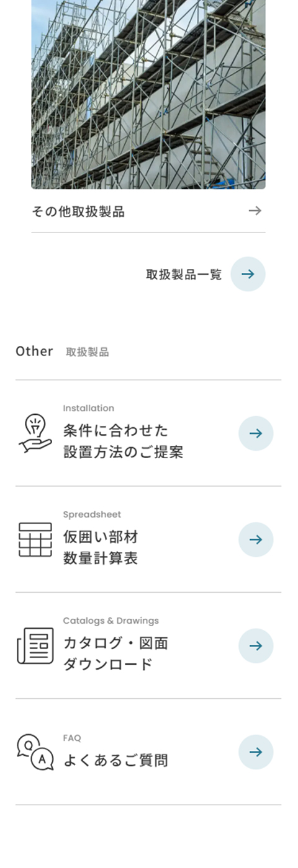The height and width of the screenshot is (868, 298).
Task: Click the FAQ Q&A speech bubbles icon
Action: [35, 752]
